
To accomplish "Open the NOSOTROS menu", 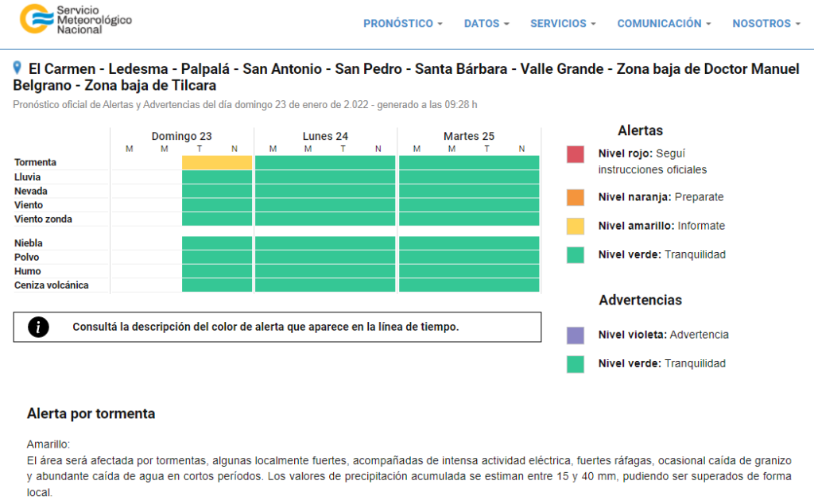I will 766,24.
